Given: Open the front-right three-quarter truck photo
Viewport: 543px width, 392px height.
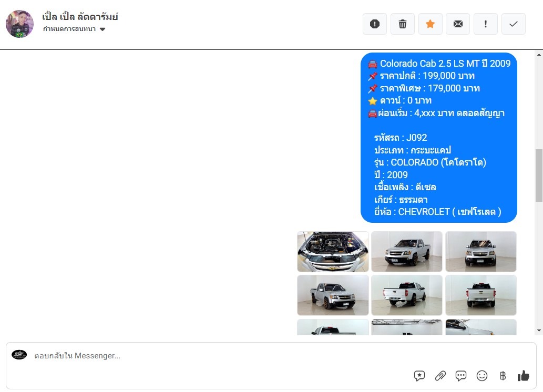Looking at the screenshot, I should pyautogui.click(x=333, y=295).
